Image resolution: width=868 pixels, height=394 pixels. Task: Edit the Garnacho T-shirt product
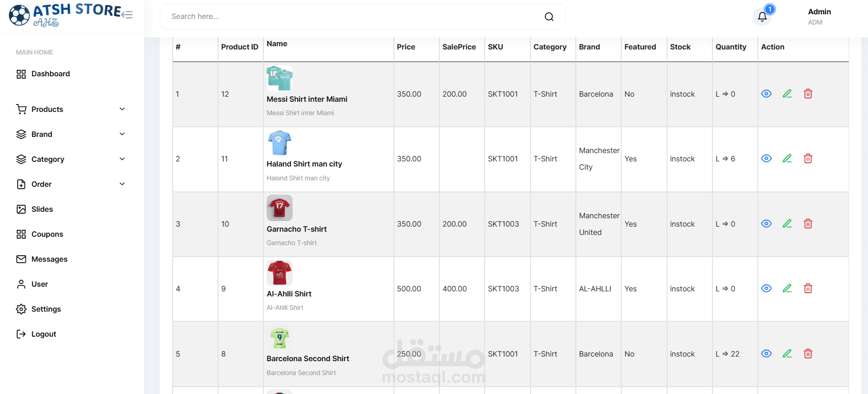pyautogui.click(x=787, y=224)
